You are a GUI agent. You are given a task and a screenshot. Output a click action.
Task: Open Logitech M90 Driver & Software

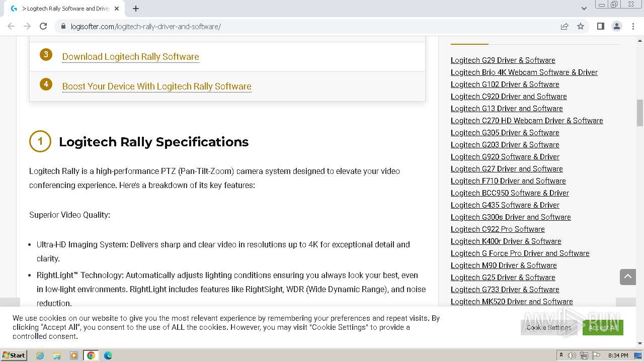504,265
